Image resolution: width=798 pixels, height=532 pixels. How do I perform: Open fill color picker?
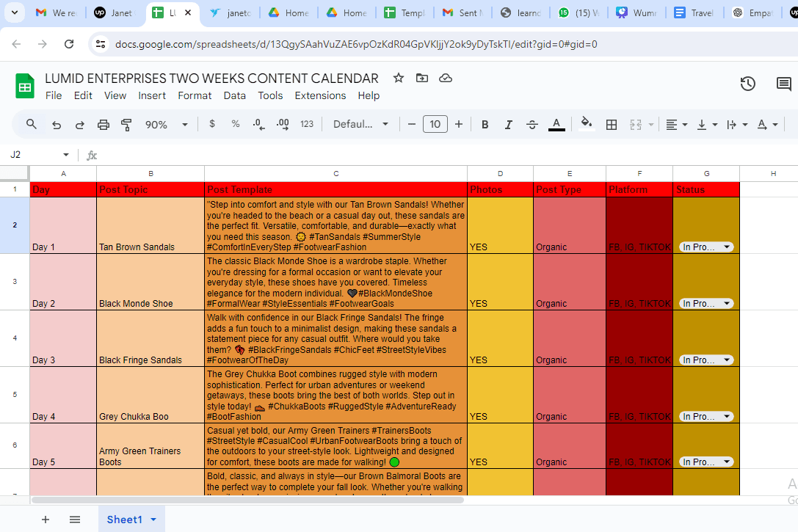point(587,123)
